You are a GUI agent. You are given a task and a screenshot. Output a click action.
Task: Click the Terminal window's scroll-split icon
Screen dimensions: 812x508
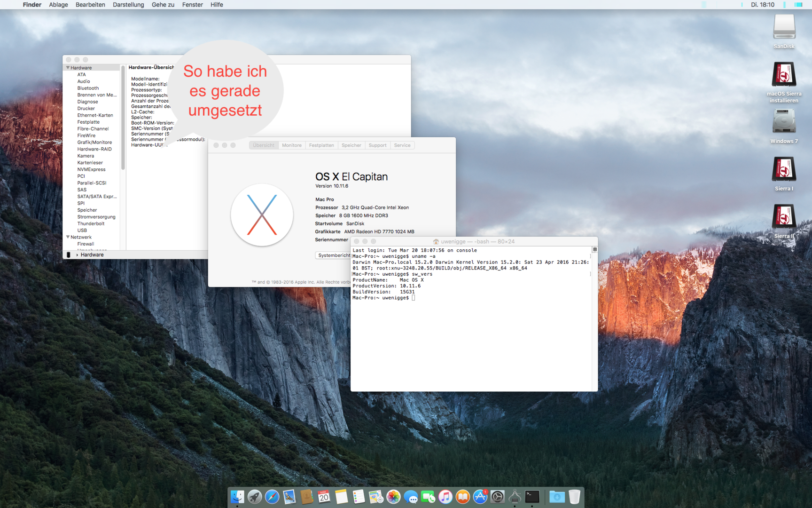click(594, 250)
